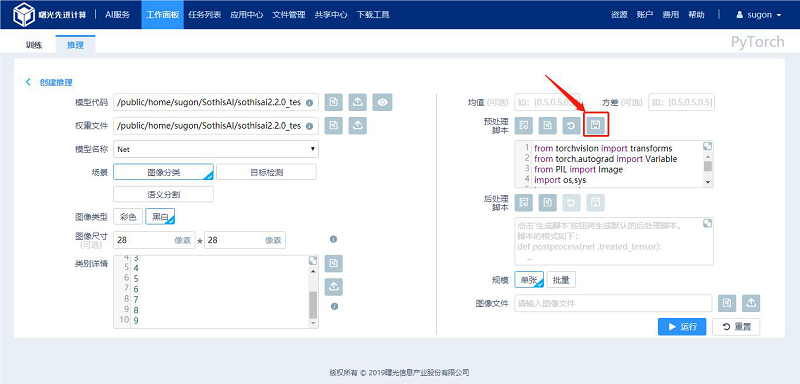Click the eye preview icon for 模型代码
800x384 pixels.
(382, 103)
